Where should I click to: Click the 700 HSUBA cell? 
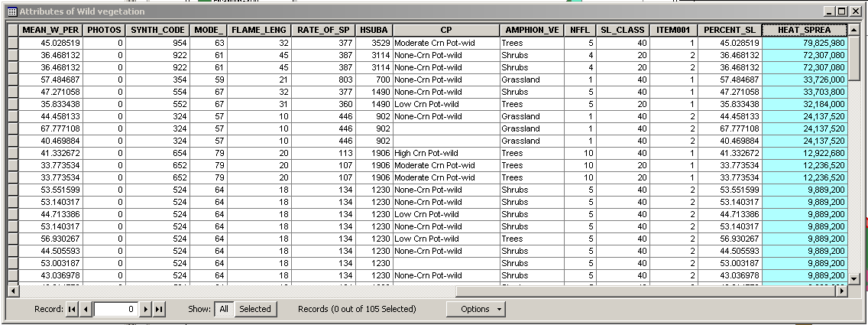tap(374, 80)
